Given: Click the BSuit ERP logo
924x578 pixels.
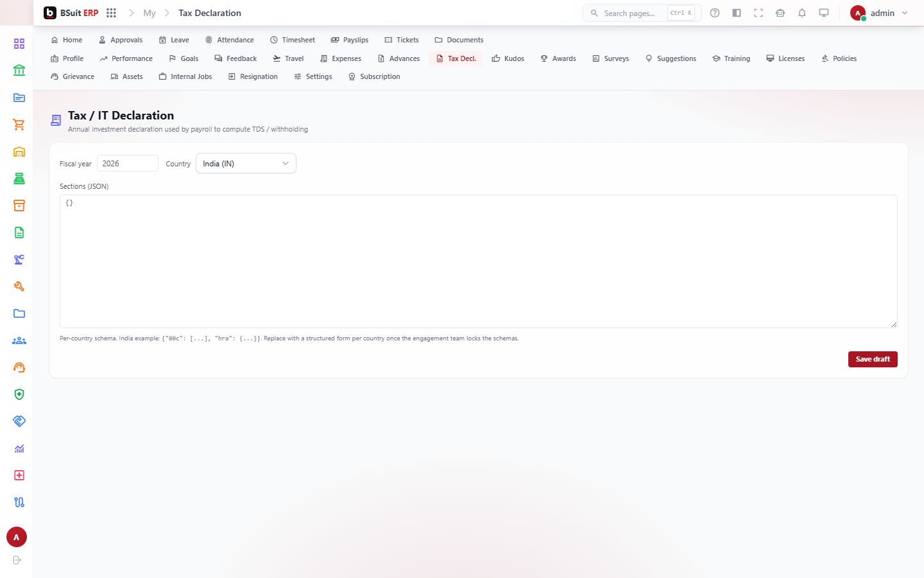Looking at the screenshot, I should 71,13.
